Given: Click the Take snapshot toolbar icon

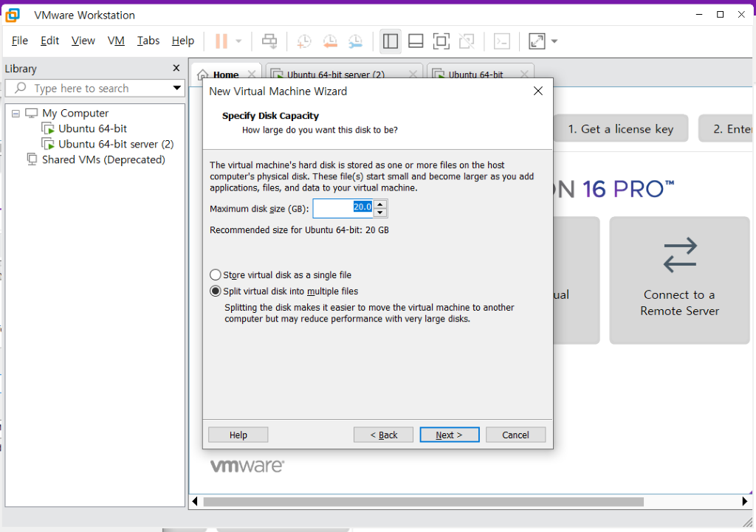Looking at the screenshot, I should [x=303, y=41].
